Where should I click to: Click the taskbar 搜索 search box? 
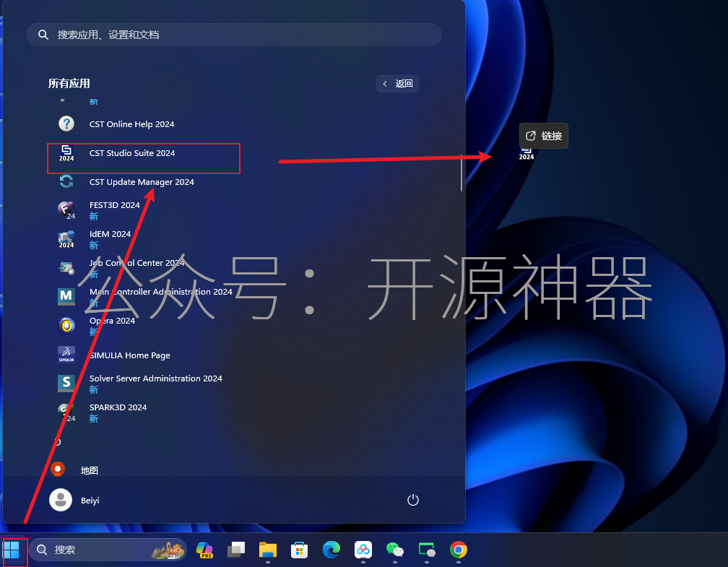click(108, 550)
